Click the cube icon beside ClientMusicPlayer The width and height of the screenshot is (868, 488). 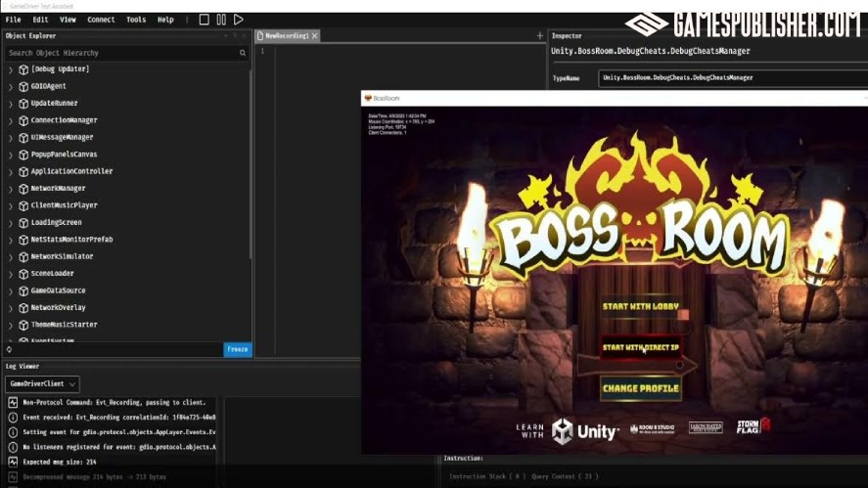(x=23, y=205)
